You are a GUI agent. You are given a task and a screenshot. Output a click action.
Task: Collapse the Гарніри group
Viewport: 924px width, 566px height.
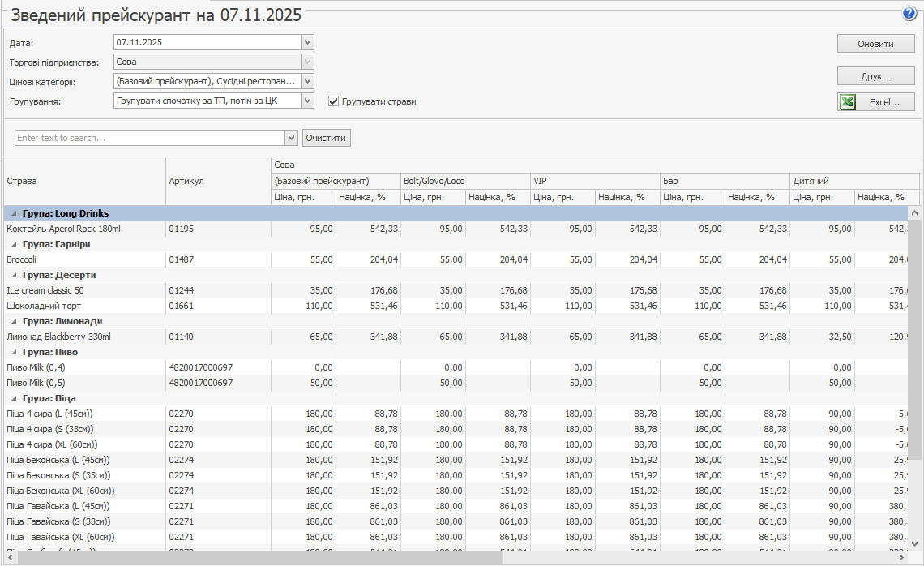point(15,244)
